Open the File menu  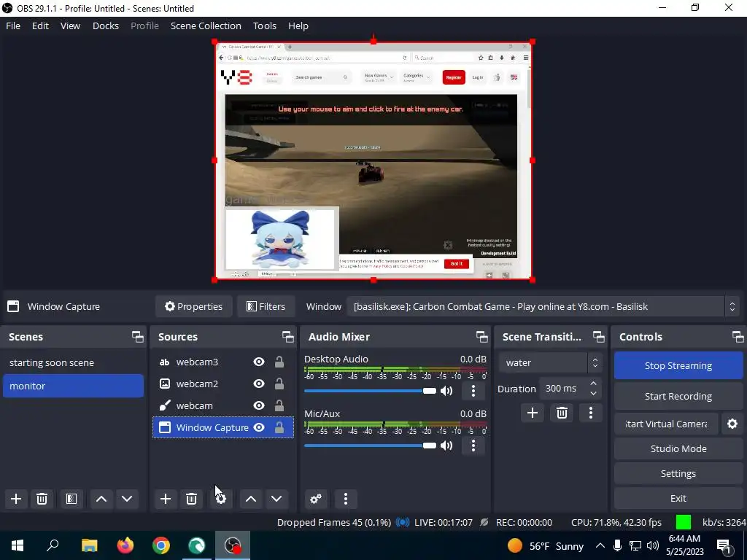[13, 26]
